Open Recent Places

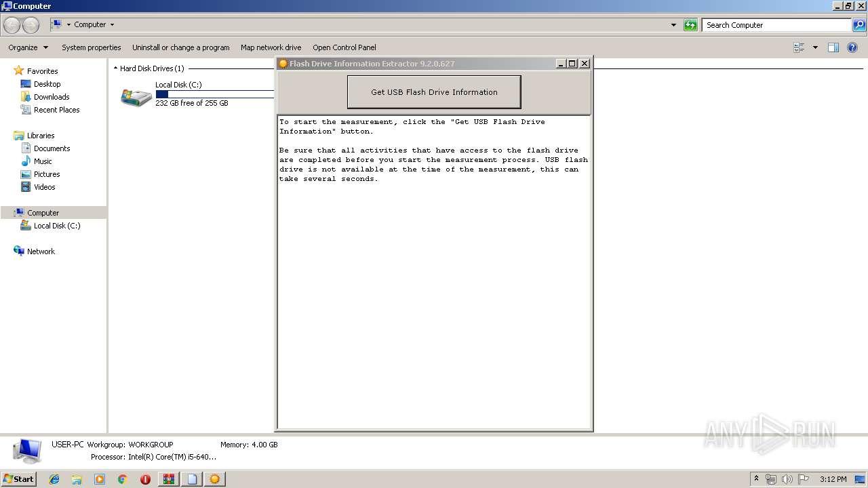coord(56,110)
